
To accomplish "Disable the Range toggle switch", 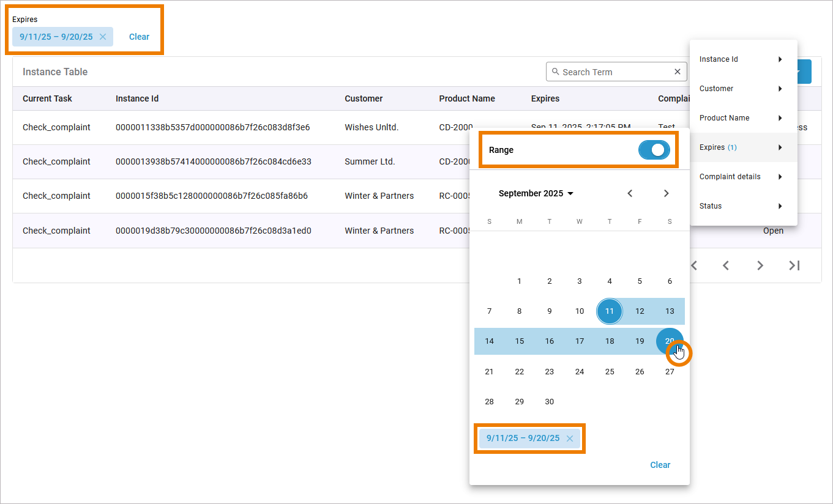I will click(x=654, y=150).
